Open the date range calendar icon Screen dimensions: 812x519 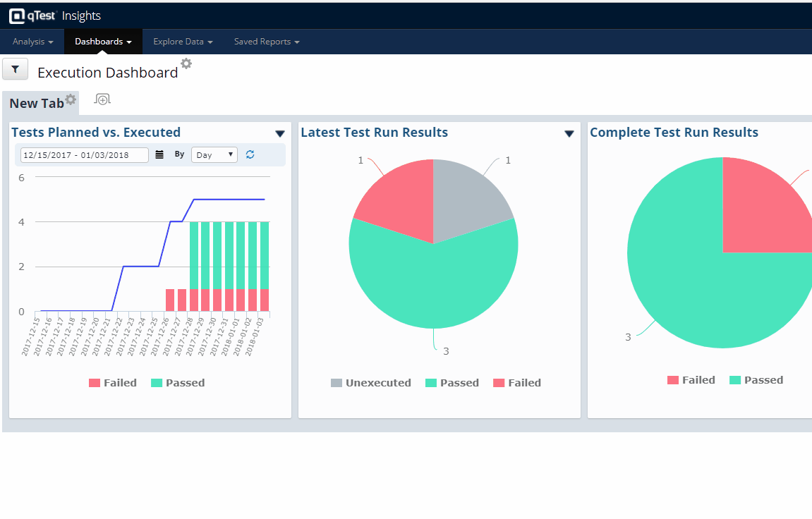pyautogui.click(x=159, y=154)
